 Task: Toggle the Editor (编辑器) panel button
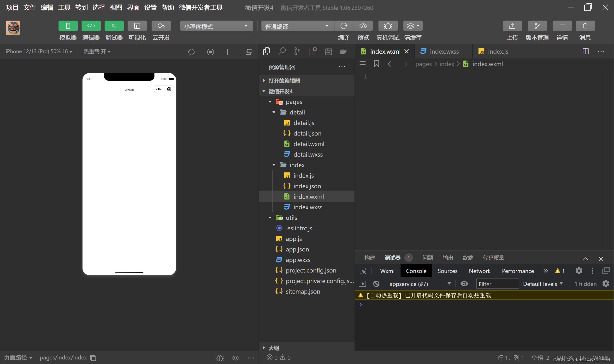pos(91,26)
